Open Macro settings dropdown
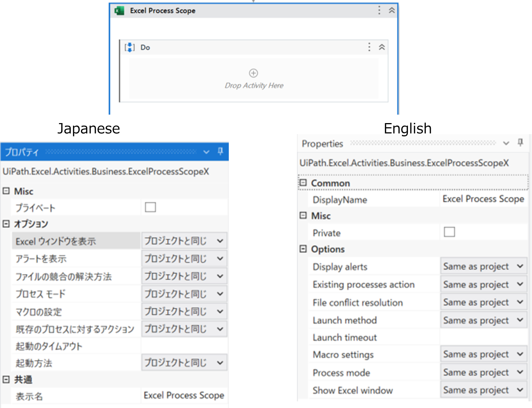Screen dimensions: 532x408 [x=483, y=354]
